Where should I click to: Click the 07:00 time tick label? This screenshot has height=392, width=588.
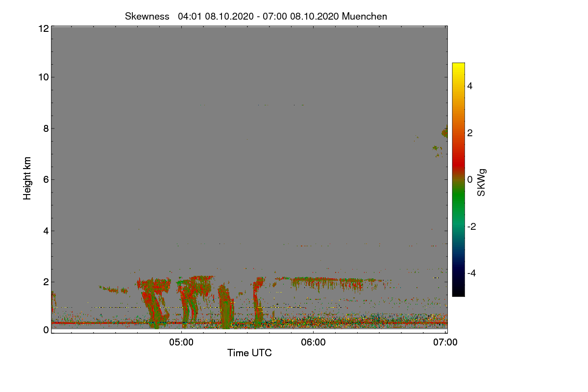point(445,343)
